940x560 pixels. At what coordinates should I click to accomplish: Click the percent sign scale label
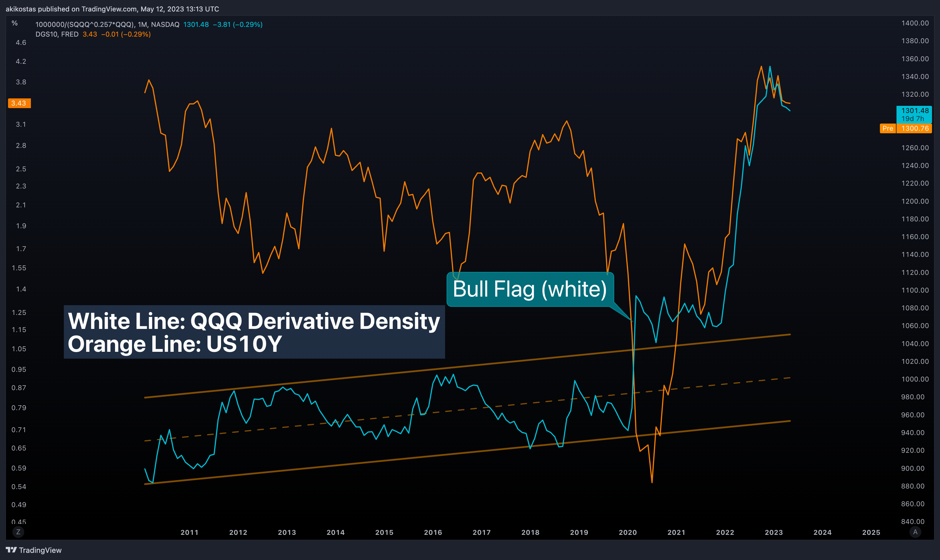pyautogui.click(x=14, y=23)
